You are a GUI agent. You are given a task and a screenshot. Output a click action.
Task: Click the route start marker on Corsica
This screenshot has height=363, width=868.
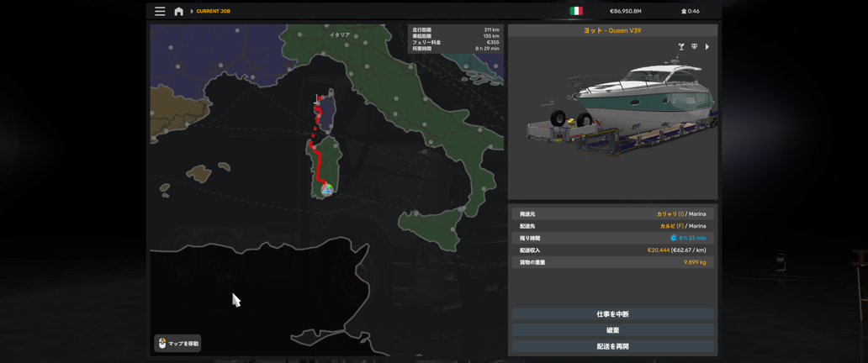click(x=317, y=100)
